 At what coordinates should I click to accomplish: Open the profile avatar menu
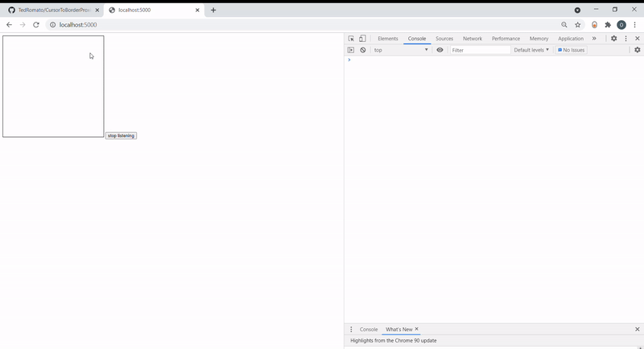tap(621, 25)
